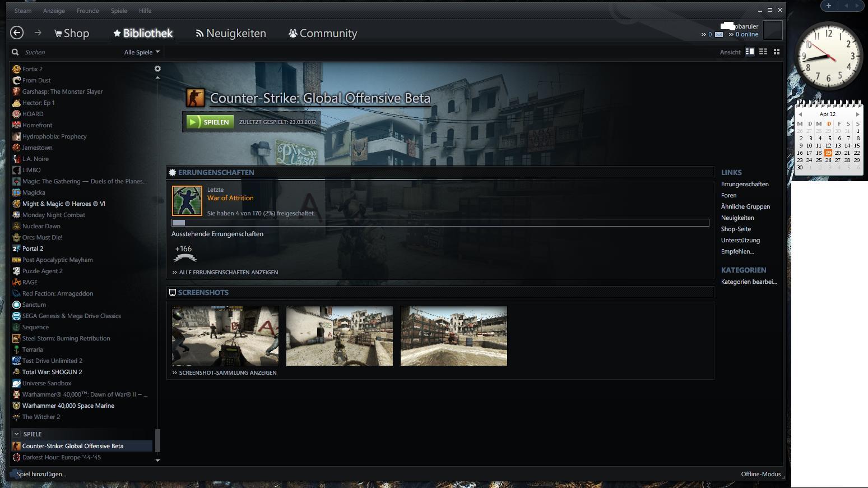Select the War of Attrition achievement icon
The height and width of the screenshot is (488, 868).
click(187, 201)
